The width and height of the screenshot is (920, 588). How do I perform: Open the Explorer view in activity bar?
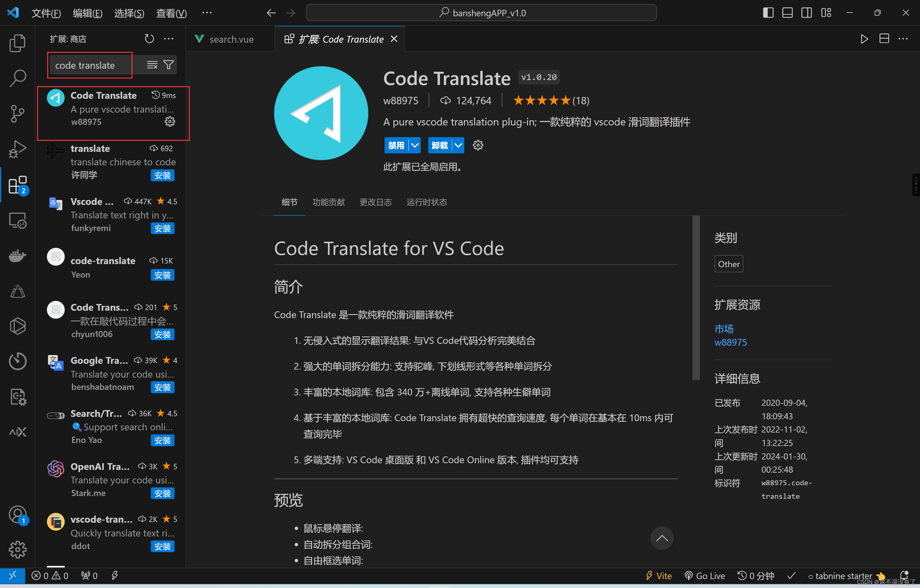point(17,43)
